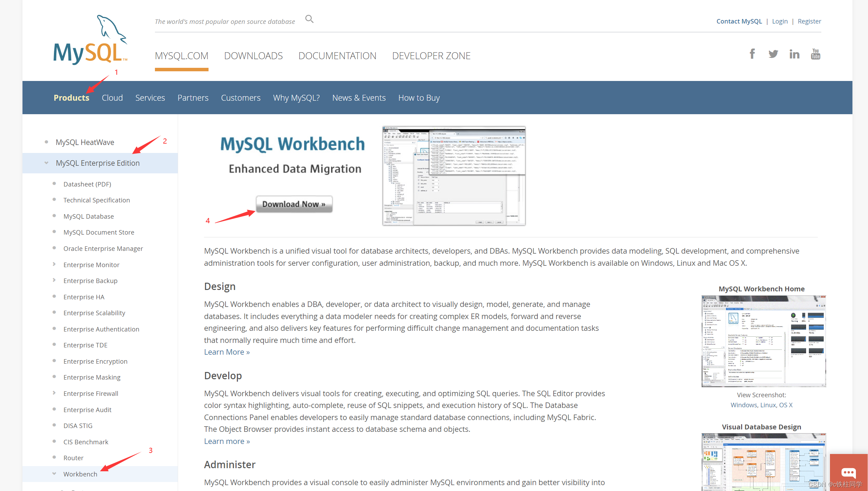This screenshot has height=491, width=868.
Task: Open the Why MySQL? menu
Action: tap(296, 98)
